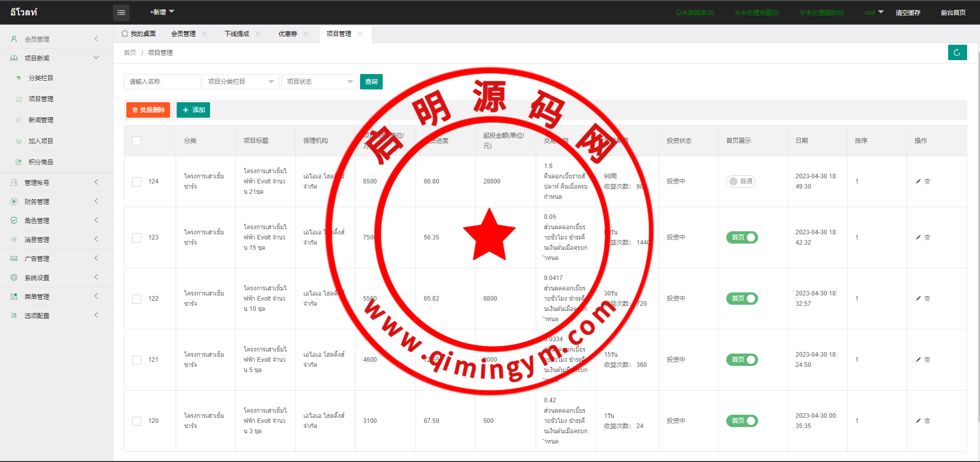Toggle the 普通 homepage switch for row 124
This screenshot has width=980, height=462.
(x=741, y=181)
